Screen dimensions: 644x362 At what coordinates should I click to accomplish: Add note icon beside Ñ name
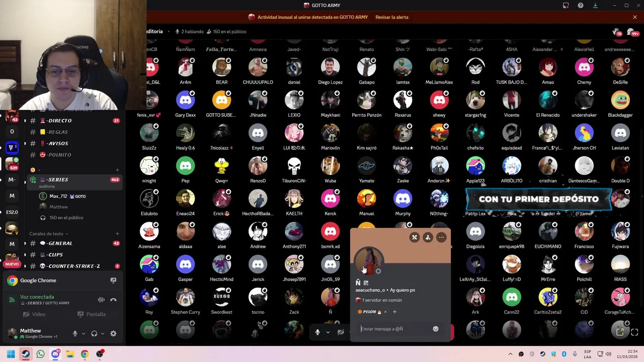pos(366,283)
